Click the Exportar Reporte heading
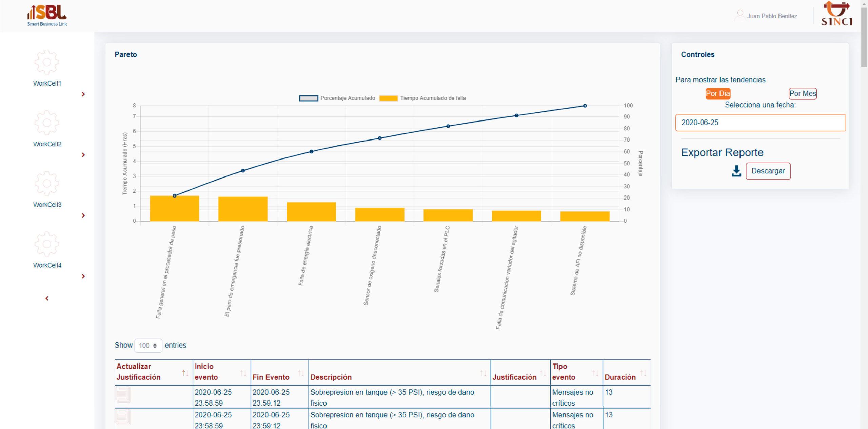The height and width of the screenshot is (429, 868). click(722, 153)
